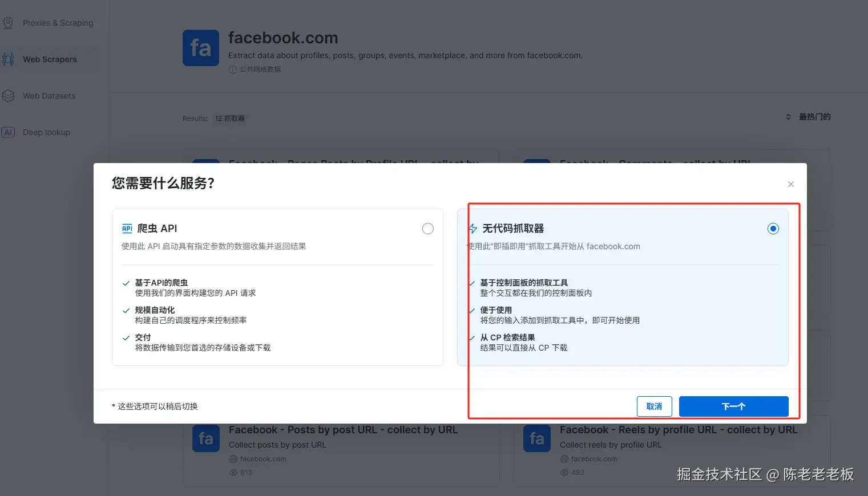Image resolution: width=868 pixels, height=496 pixels.
Task: Click the info icon next to 公共网络数据
Action: 233,69
